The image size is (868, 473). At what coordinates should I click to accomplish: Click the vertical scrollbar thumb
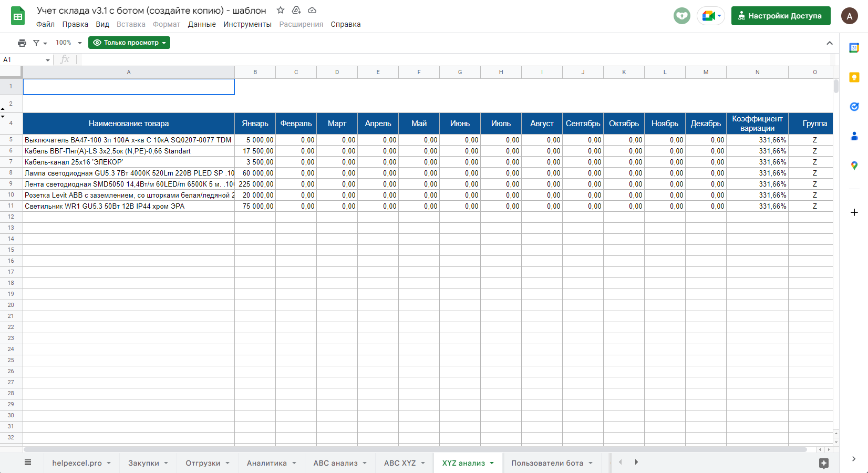coord(836,86)
